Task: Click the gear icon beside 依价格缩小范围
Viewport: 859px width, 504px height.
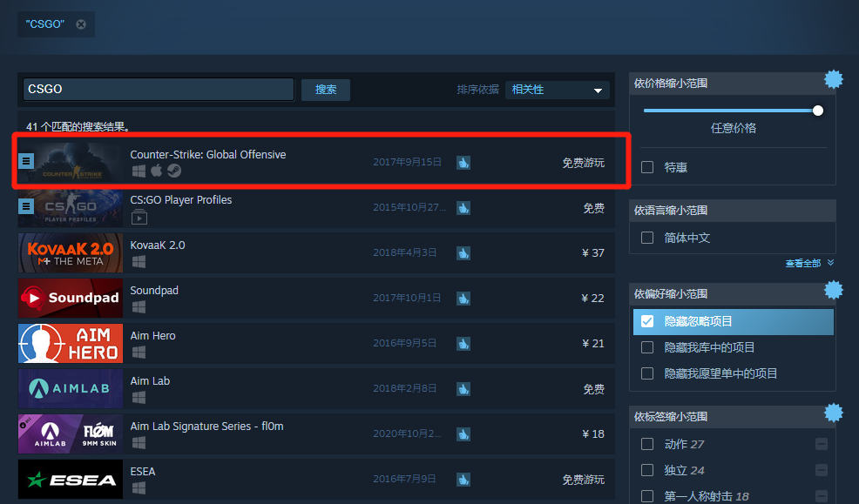Action: tap(833, 78)
